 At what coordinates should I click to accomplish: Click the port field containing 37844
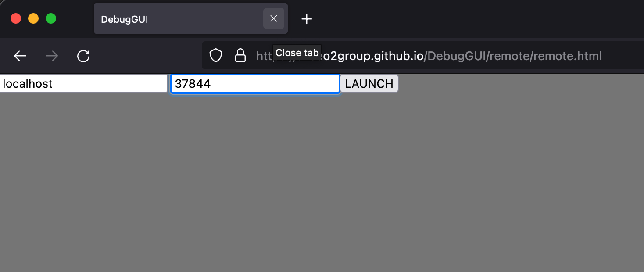click(255, 83)
